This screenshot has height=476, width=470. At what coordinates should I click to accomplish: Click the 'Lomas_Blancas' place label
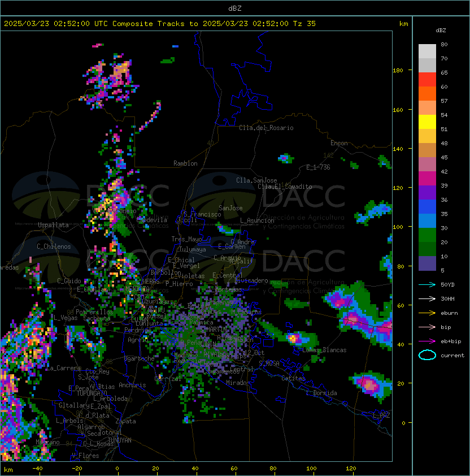click(x=324, y=350)
